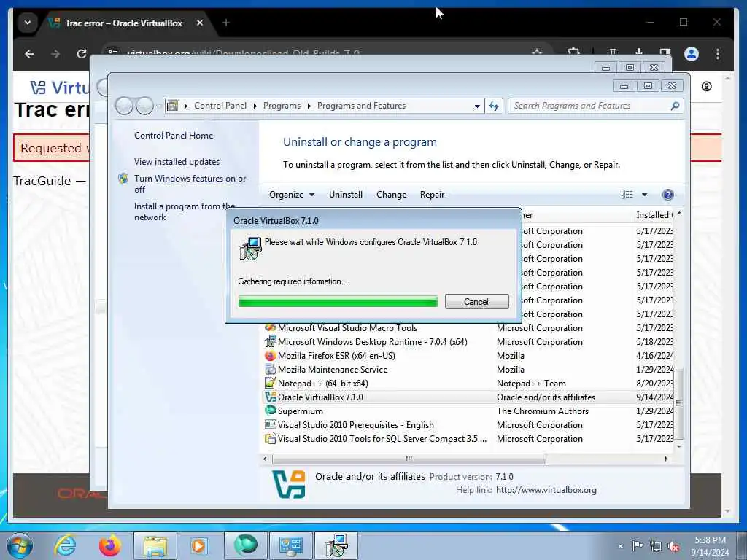This screenshot has height=560, width=747.
Task: Click the Mozilla Maintenance Service icon
Action: 270,369
